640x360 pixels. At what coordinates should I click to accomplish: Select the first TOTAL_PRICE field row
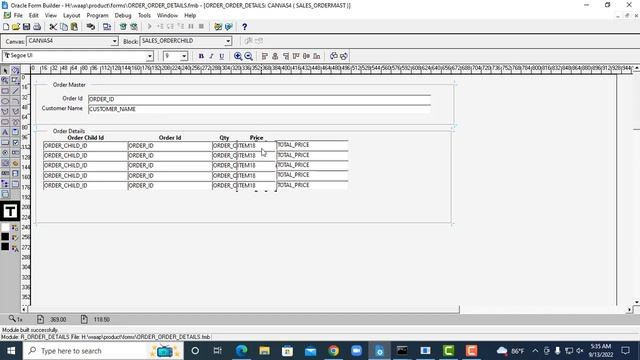click(312, 145)
